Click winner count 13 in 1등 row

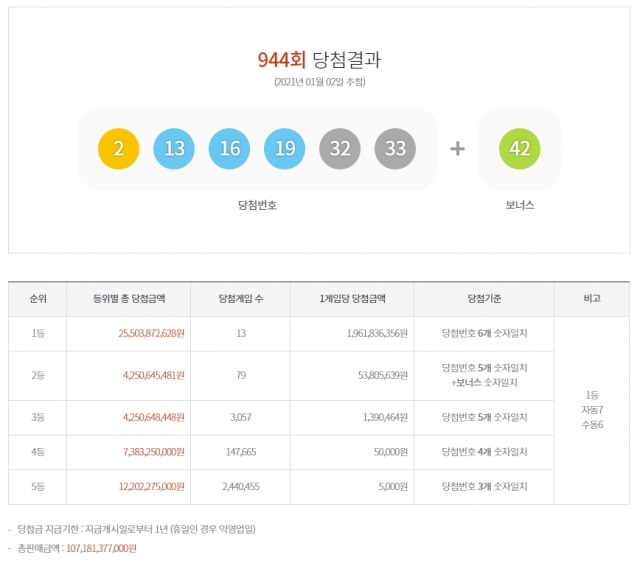(x=241, y=334)
